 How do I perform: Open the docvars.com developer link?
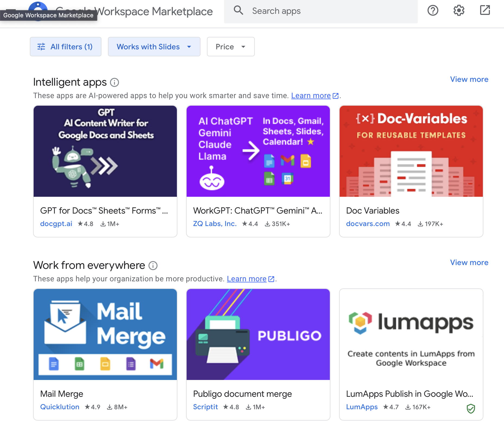point(368,224)
